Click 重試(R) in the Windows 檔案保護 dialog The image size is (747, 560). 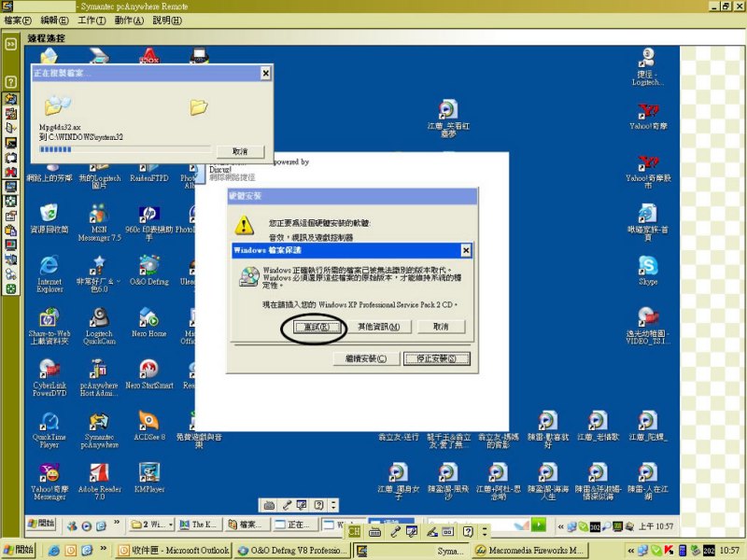[x=317, y=328]
